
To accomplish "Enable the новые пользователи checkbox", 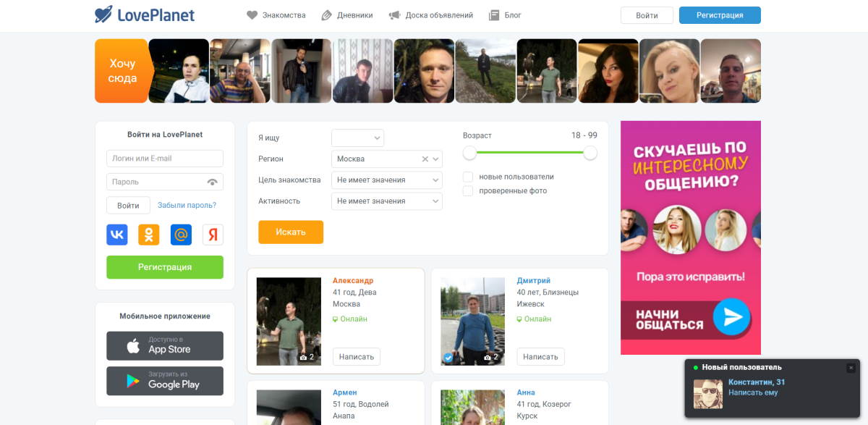I will pyautogui.click(x=468, y=177).
